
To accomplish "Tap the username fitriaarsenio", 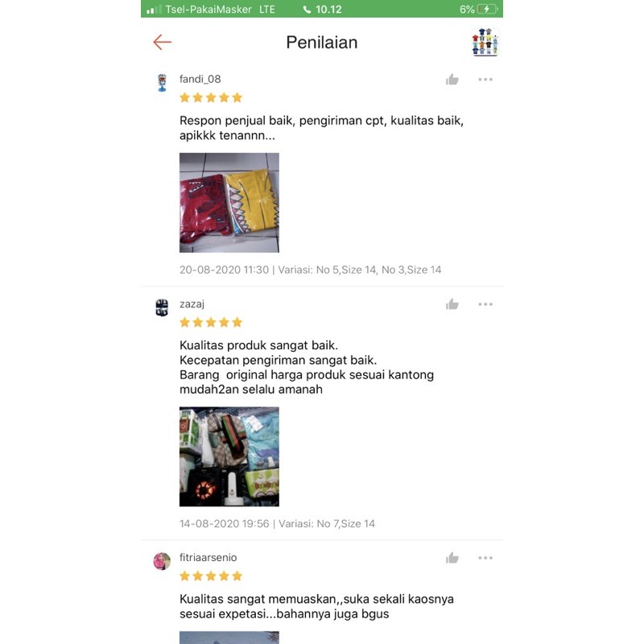I will pyautogui.click(x=208, y=557).
